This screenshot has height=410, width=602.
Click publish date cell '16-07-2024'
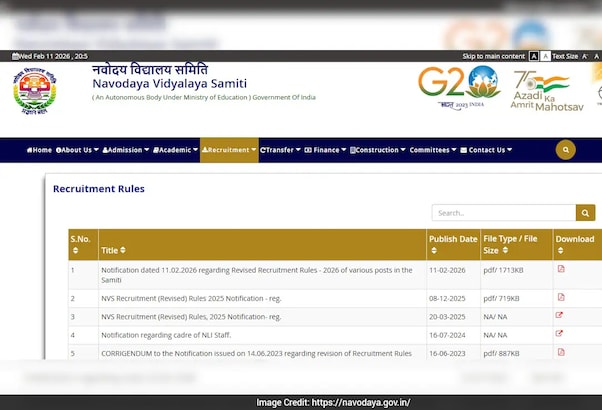point(447,335)
